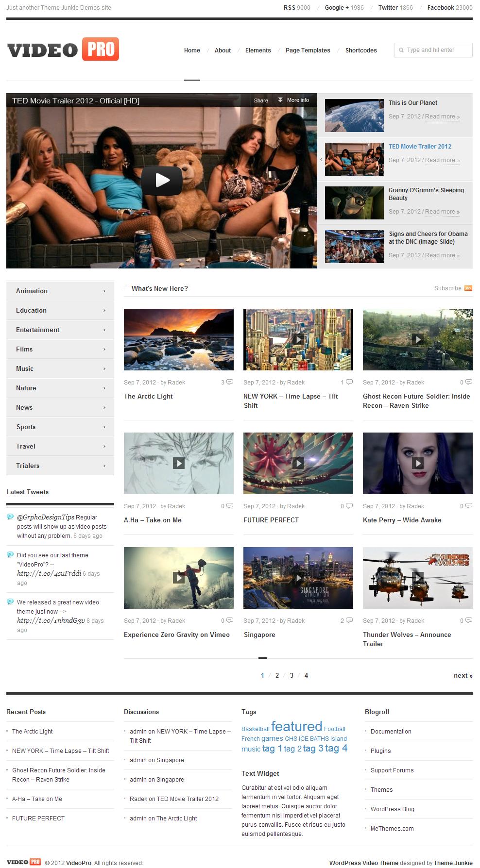Click comment bubble on Singapore post

[x=349, y=620]
